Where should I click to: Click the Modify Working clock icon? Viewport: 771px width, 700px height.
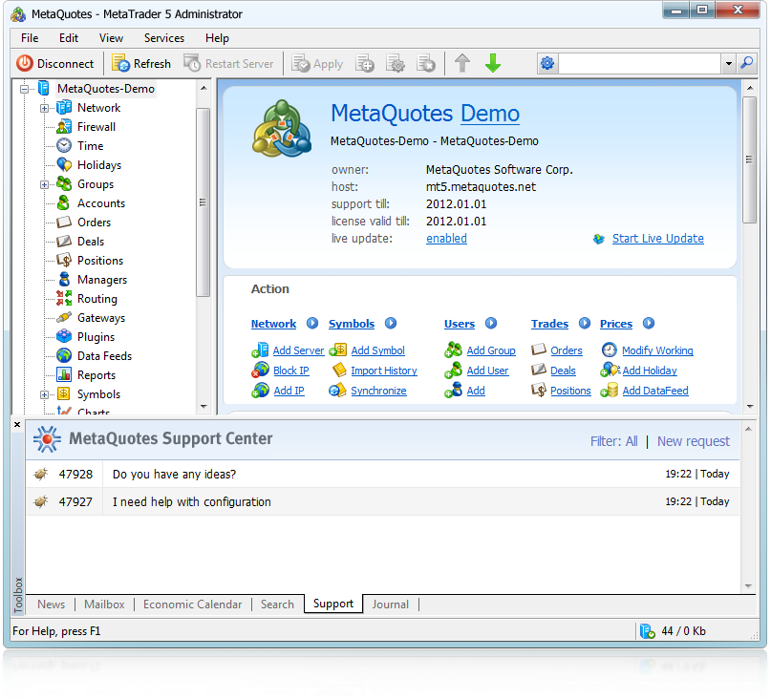(x=610, y=350)
